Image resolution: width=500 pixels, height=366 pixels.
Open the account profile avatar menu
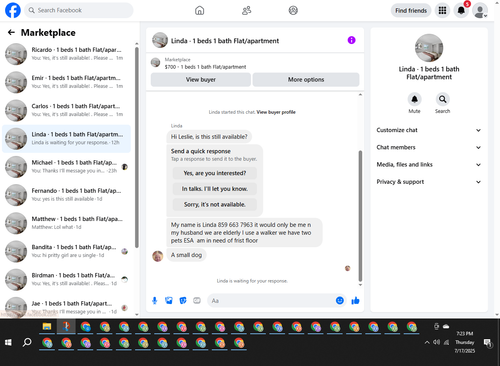tap(480, 11)
